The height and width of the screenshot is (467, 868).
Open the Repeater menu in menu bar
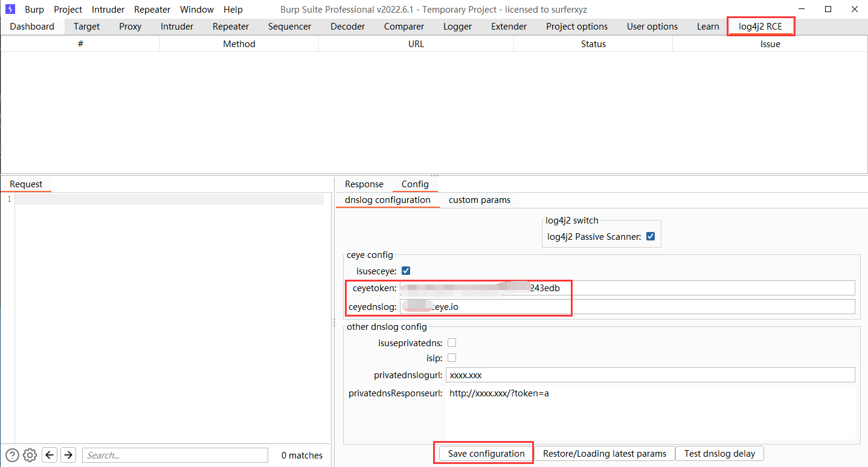click(x=152, y=9)
